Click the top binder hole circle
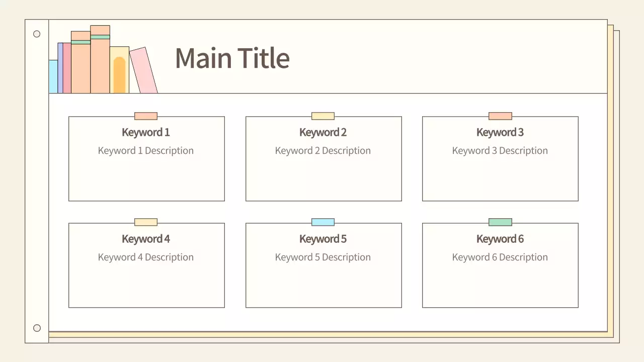 (37, 34)
